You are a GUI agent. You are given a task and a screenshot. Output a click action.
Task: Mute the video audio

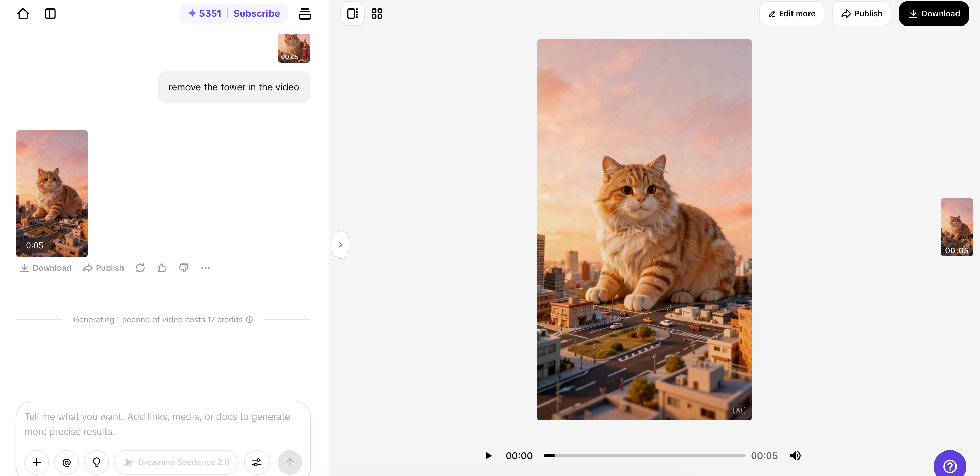click(796, 456)
